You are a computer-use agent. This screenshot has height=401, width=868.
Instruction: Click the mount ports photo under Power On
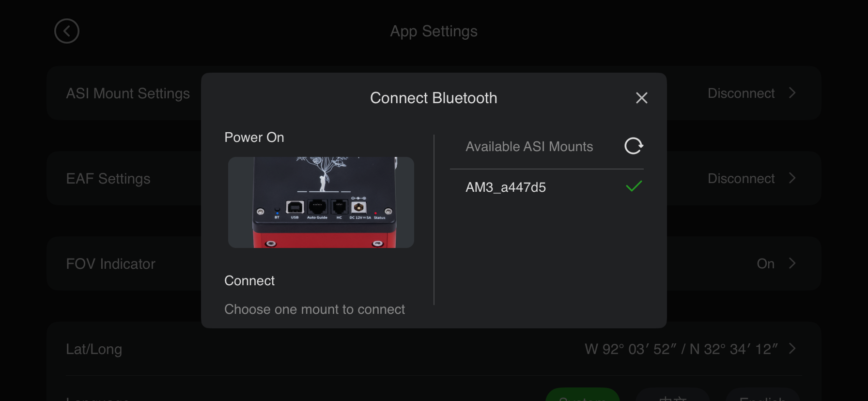pyautogui.click(x=321, y=202)
